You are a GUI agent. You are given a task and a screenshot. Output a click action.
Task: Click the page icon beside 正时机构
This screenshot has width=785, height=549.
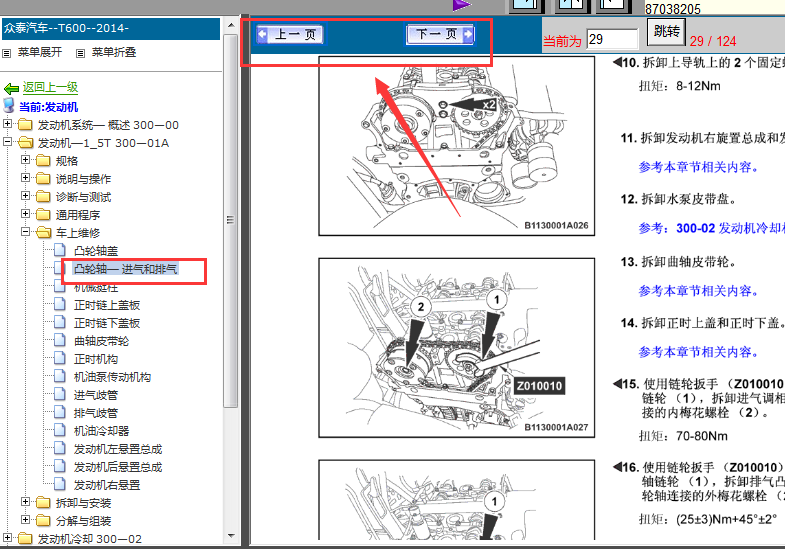click(60, 358)
